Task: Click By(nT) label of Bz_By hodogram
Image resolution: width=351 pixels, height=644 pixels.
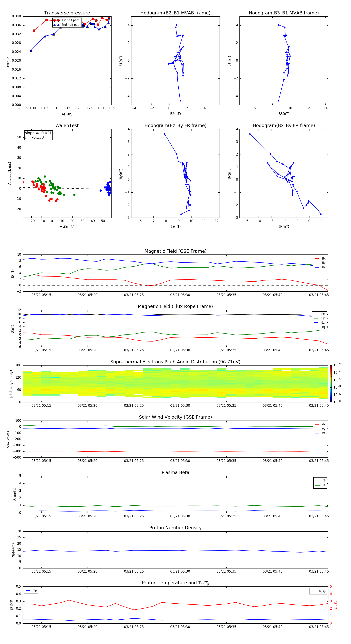Action: [x=121, y=174]
